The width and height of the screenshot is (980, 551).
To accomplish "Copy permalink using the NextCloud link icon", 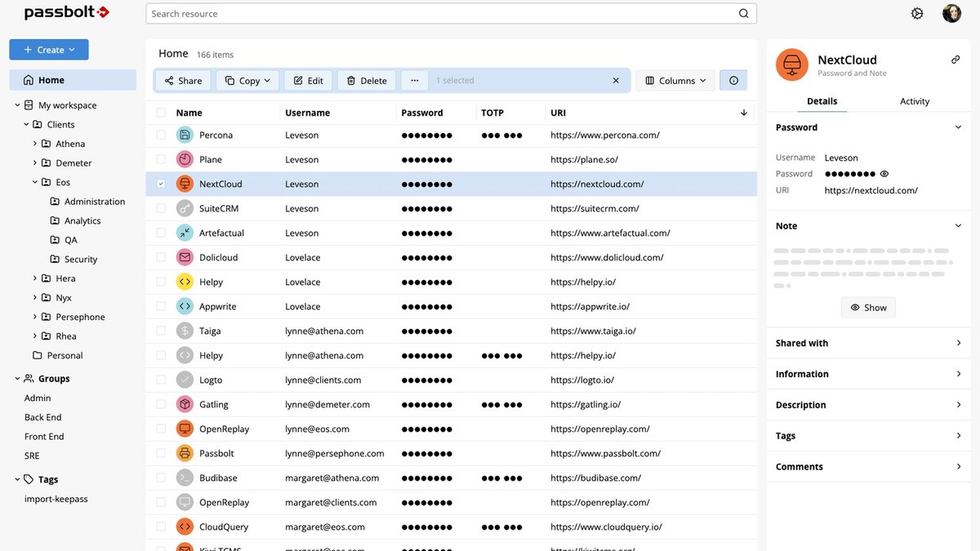I will (955, 60).
